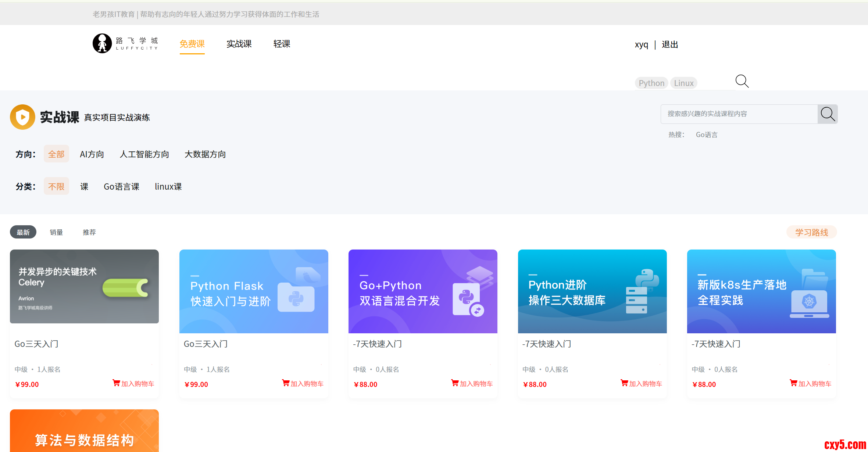Viewport: 868px width, 452px height.
Task: Choose the linux课 category filter
Action: click(x=168, y=187)
